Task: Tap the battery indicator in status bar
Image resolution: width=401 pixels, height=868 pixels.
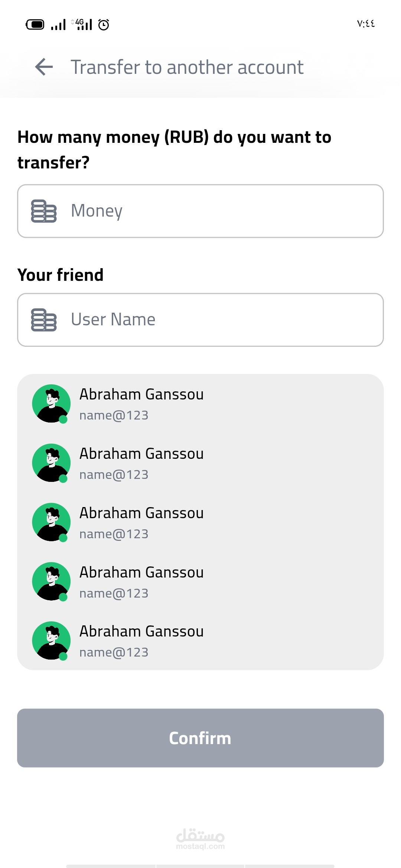Action: [x=35, y=25]
